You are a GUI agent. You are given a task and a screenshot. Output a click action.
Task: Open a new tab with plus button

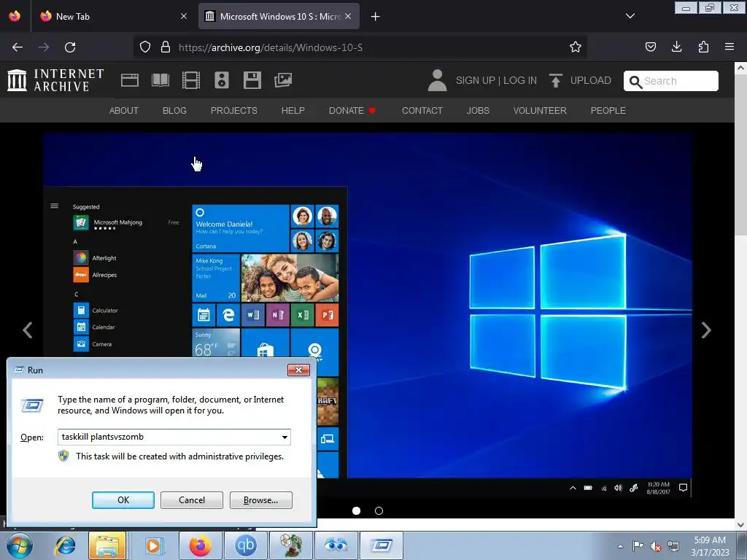pyautogui.click(x=376, y=17)
